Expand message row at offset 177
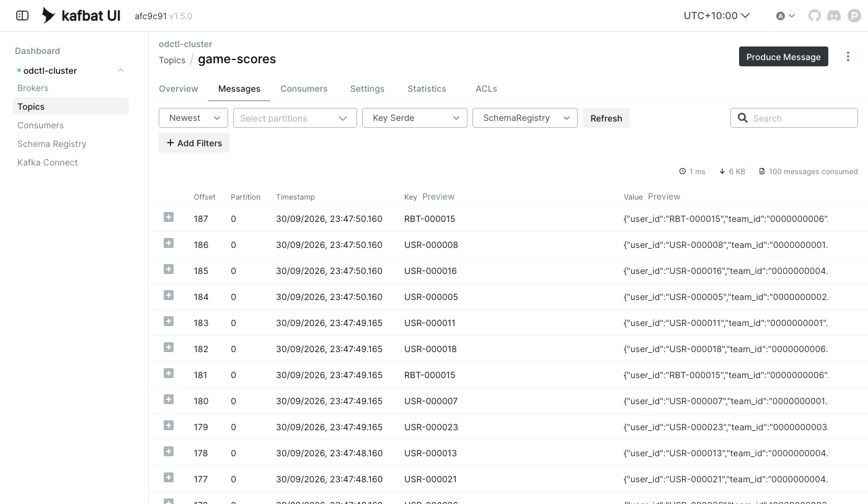 169,477
